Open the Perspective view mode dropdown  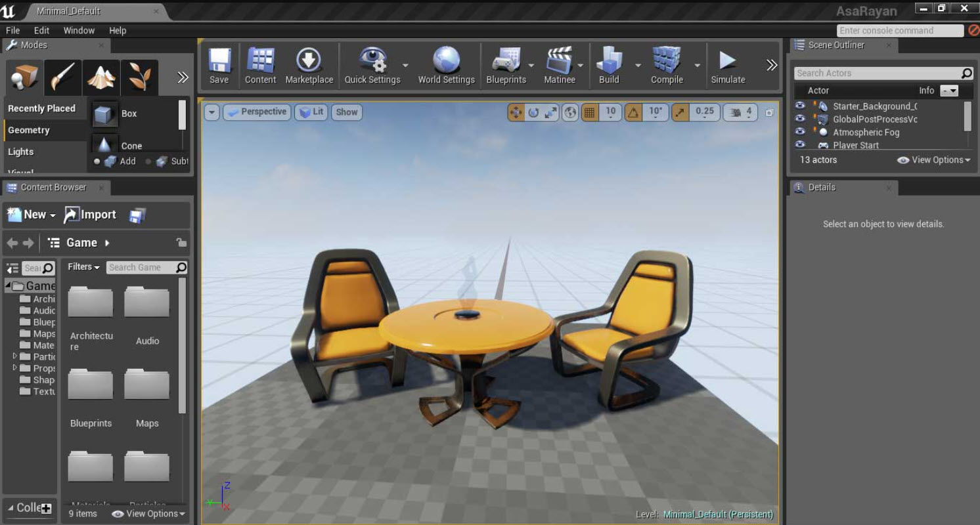click(x=257, y=112)
